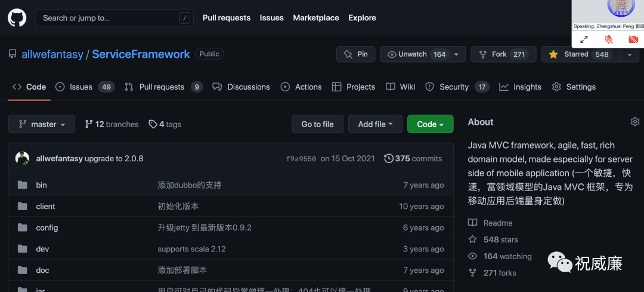The width and height of the screenshot is (644, 292).
Task: Click the Go to file button
Action: [317, 124]
